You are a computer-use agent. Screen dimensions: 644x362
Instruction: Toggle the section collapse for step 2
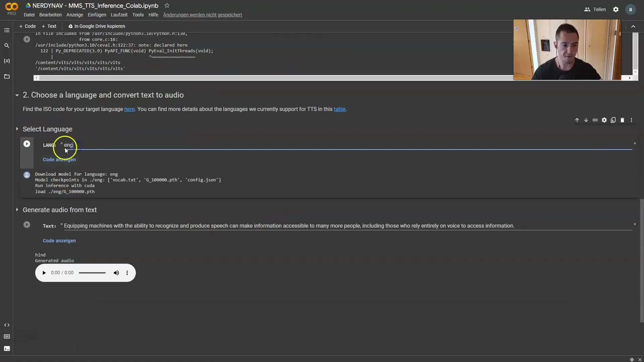pos(16,95)
